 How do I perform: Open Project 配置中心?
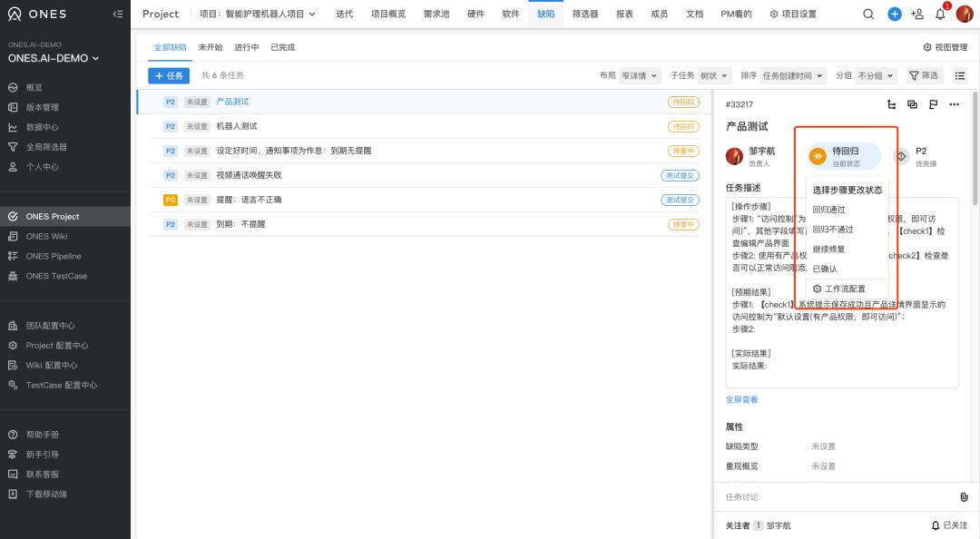(57, 345)
